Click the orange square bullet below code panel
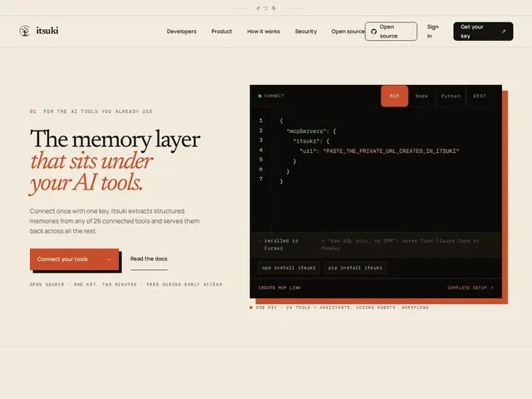 (251, 308)
